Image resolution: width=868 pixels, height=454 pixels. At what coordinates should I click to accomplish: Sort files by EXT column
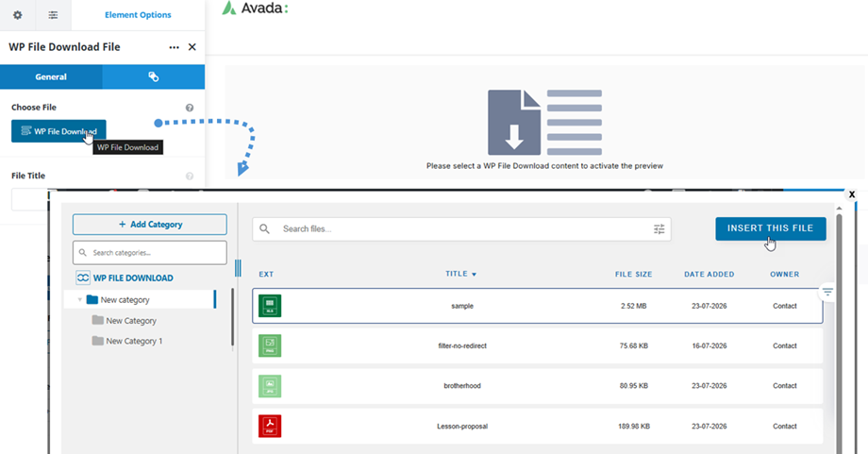click(x=266, y=274)
